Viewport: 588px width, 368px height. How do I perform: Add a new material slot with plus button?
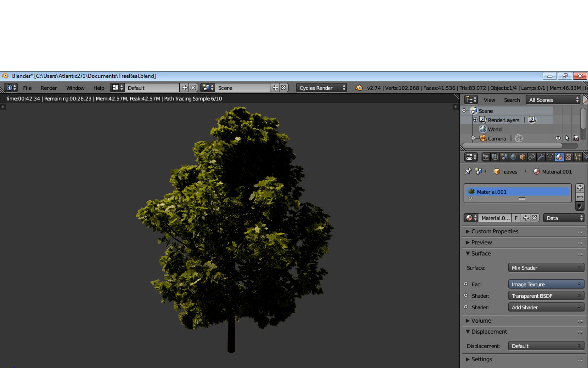(579, 187)
